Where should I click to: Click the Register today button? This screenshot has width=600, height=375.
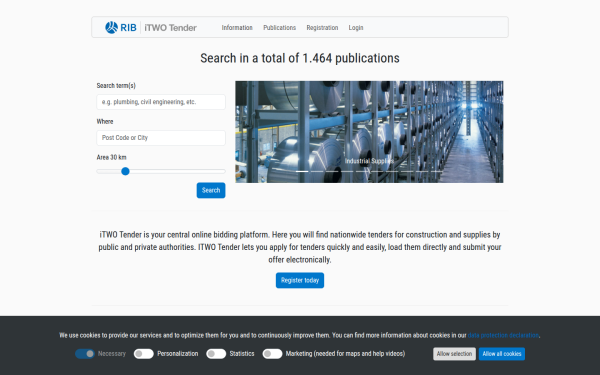coord(300,280)
